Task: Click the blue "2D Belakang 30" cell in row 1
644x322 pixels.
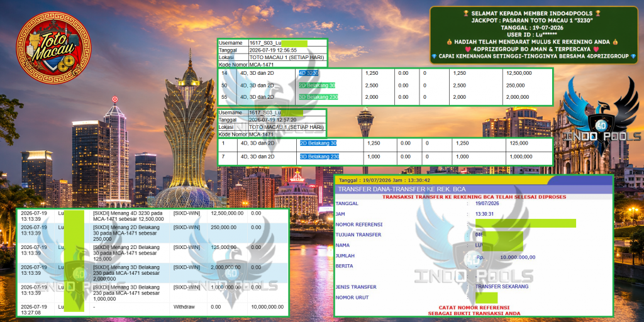Action: (318, 143)
